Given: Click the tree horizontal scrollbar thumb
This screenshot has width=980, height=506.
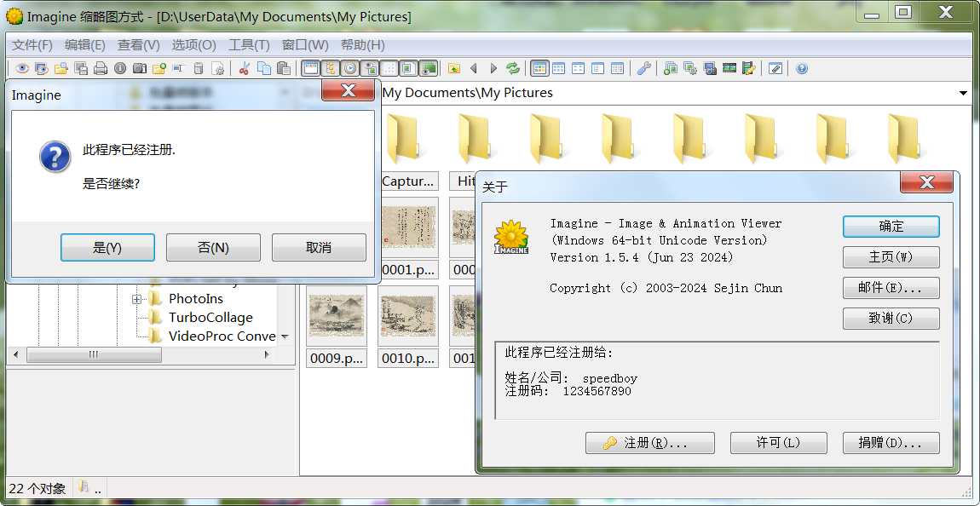Looking at the screenshot, I should (x=94, y=355).
